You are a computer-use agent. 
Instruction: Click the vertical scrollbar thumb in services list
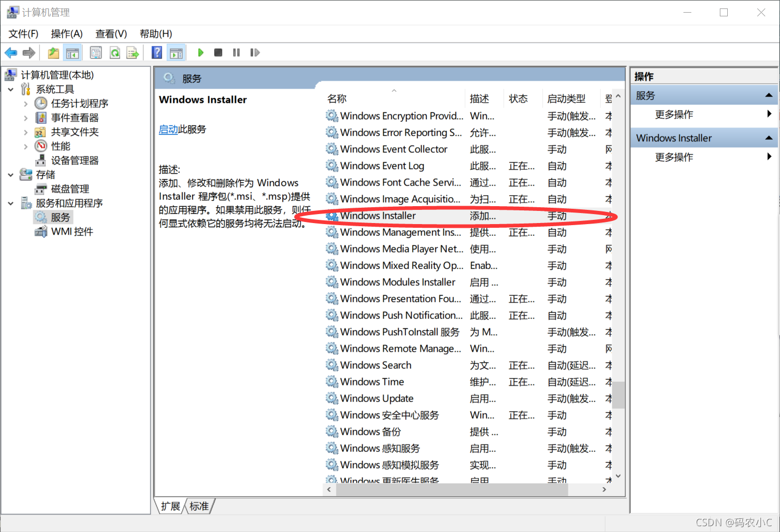point(619,395)
